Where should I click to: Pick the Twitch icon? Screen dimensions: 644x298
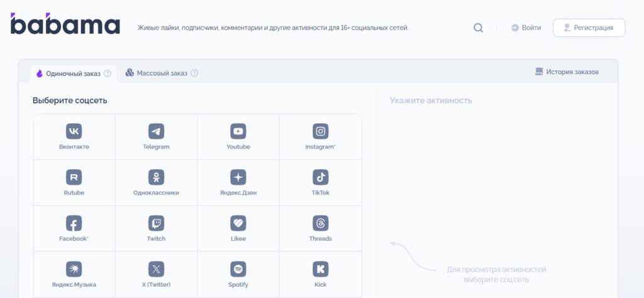(156, 223)
